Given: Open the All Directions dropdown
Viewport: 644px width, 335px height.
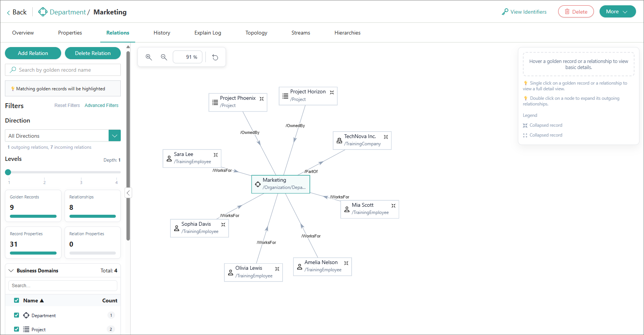Looking at the screenshot, I should click(x=115, y=136).
